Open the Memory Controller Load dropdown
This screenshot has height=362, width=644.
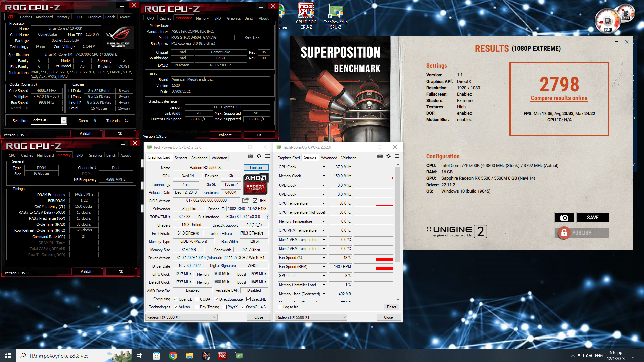pos(324,285)
